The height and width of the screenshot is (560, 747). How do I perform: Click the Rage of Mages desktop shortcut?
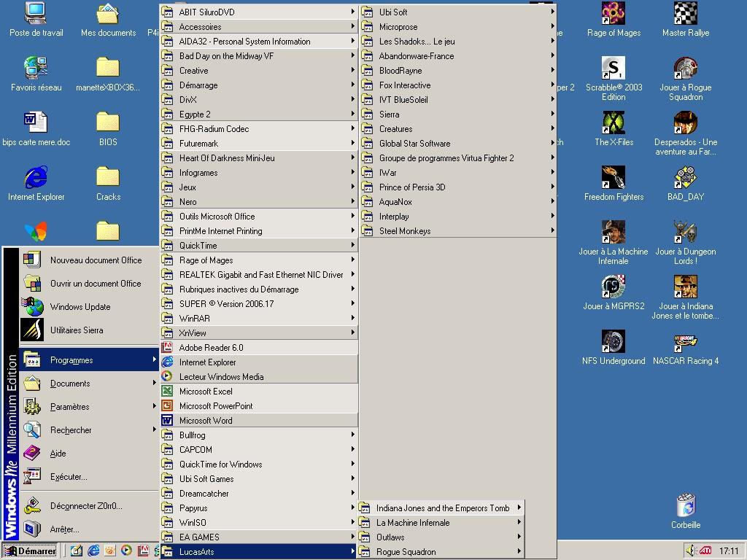point(614,20)
